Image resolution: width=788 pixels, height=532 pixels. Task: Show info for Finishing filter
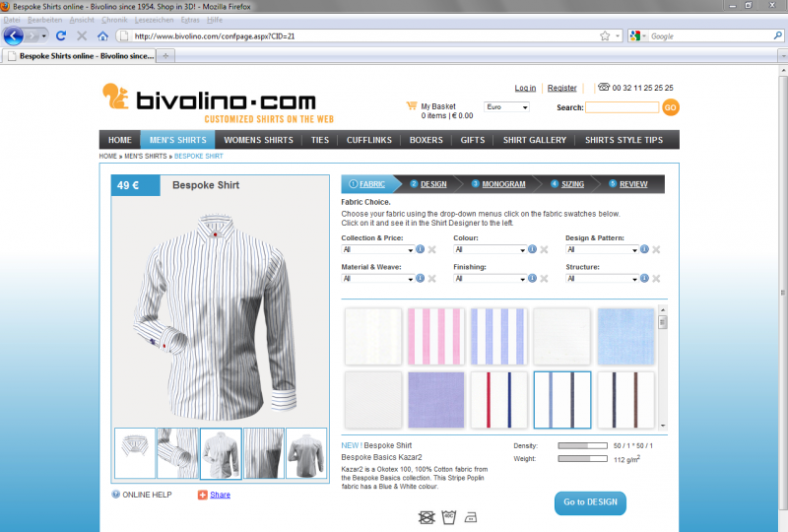tap(532, 279)
